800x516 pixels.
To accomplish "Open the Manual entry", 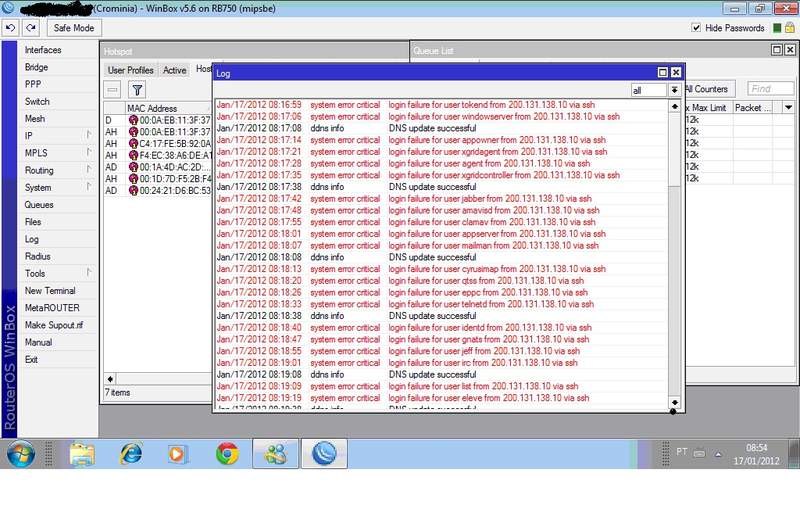I will [x=38, y=342].
